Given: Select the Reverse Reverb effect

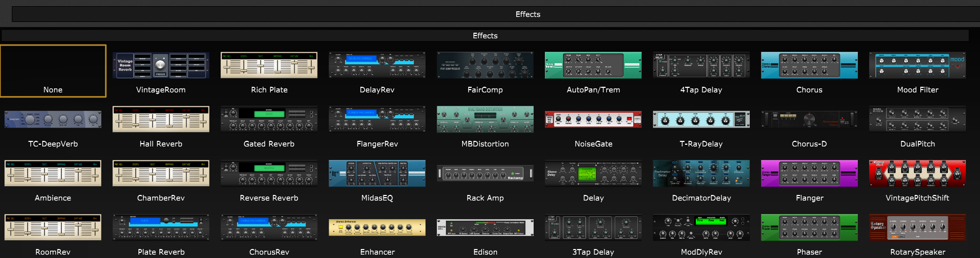Looking at the screenshot, I should [x=269, y=179].
